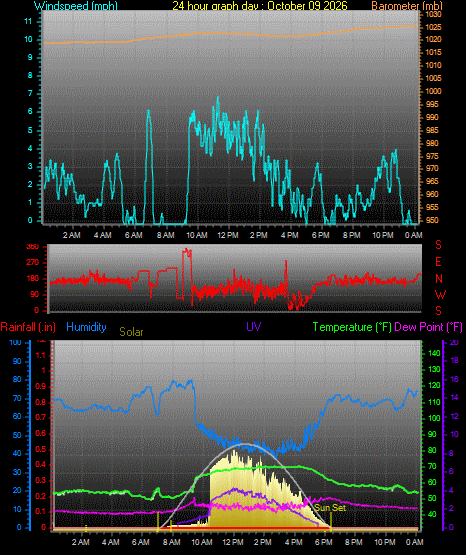Click 6 AM on the windspeed chart time axis
The width and height of the screenshot is (466, 555).
134,235
